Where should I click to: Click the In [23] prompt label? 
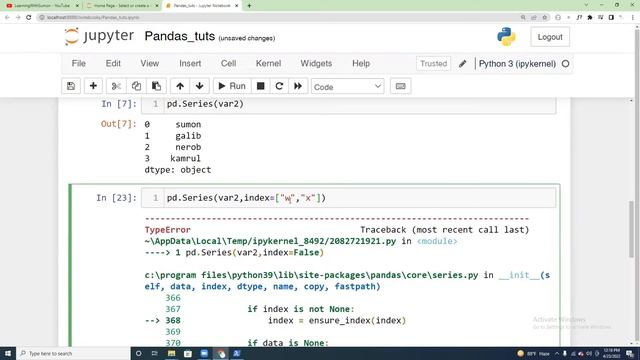116,198
